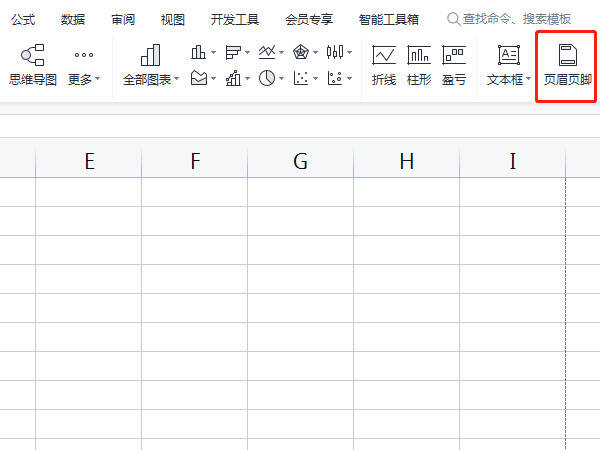Open the 全部图表 all charts icon
600x450 pixels.
click(150, 55)
